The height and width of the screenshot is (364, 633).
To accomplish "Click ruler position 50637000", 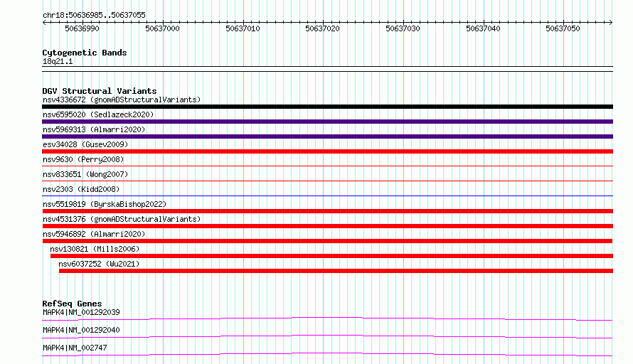I will coord(162,28).
